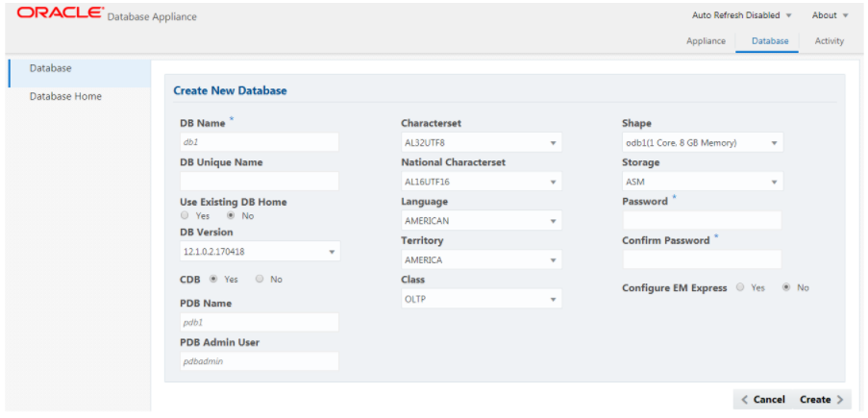Open the Language AMERICAN dropdown
The image size is (868, 418).
pos(481,220)
